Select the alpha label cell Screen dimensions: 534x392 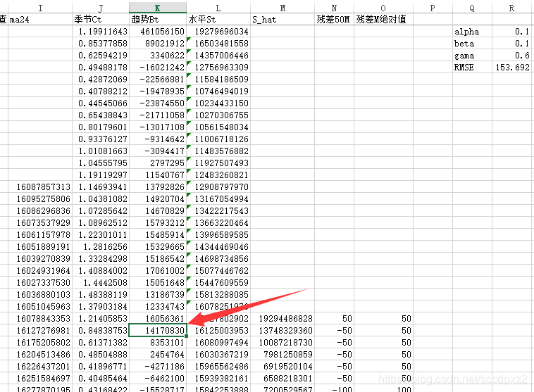click(x=472, y=31)
